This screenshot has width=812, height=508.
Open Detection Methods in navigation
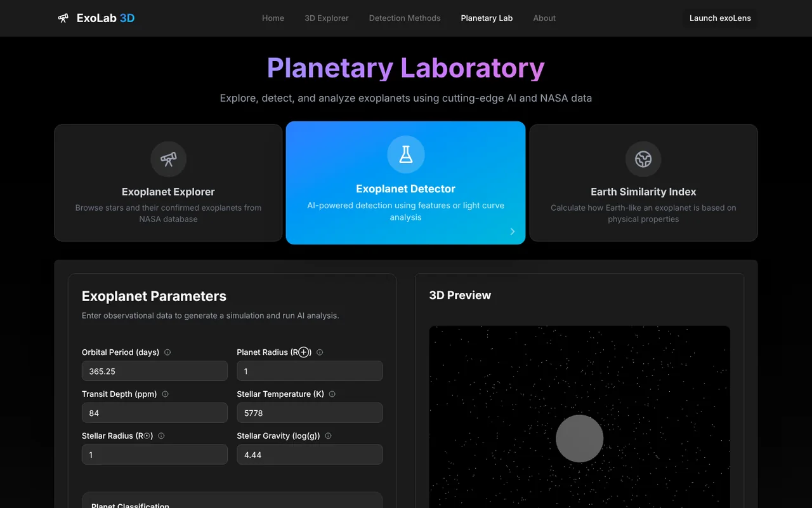coord(405,18)
